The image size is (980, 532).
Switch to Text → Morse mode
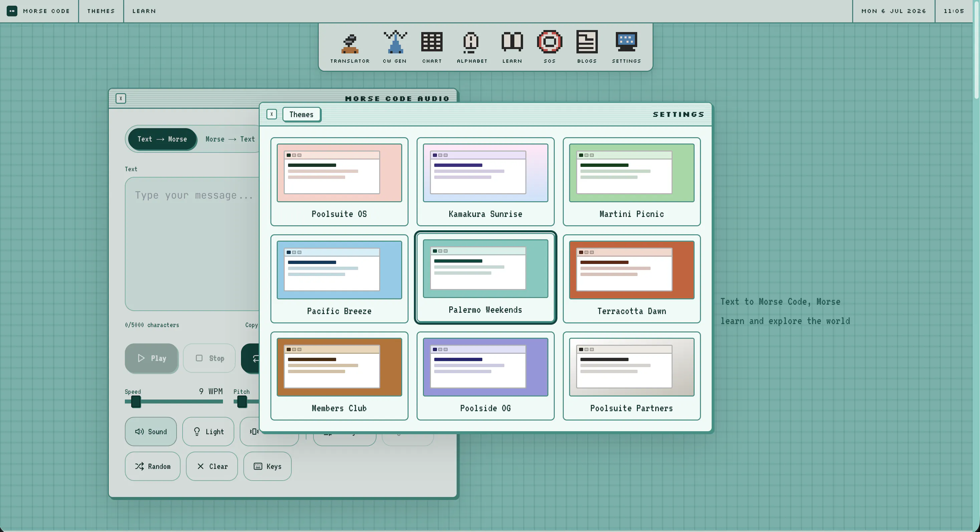pos(162,139)
